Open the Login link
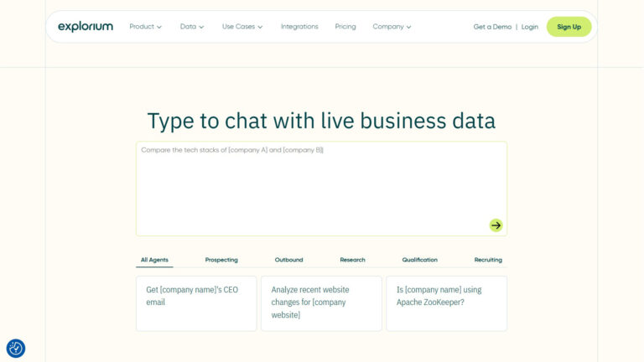The image size is (644, 362). click(x=529, y=27)
